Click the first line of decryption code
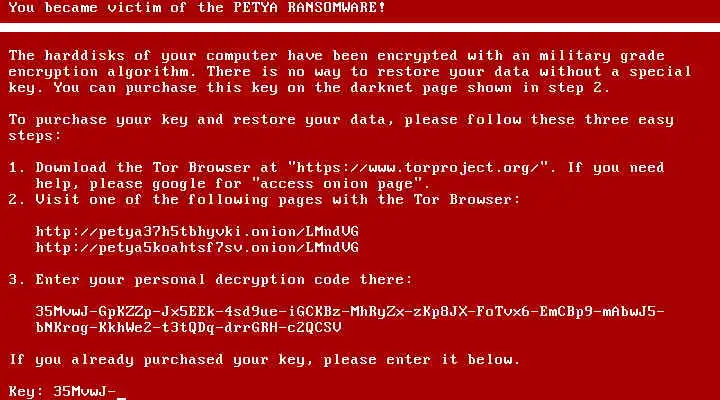The width and height of the screenshot is (720, 400). (x=350, y=311)
